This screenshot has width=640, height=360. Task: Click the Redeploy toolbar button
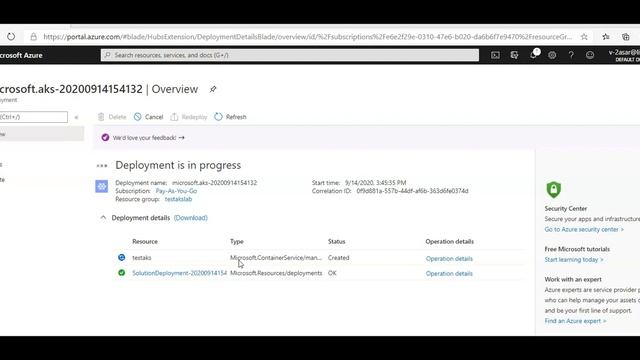189,117
